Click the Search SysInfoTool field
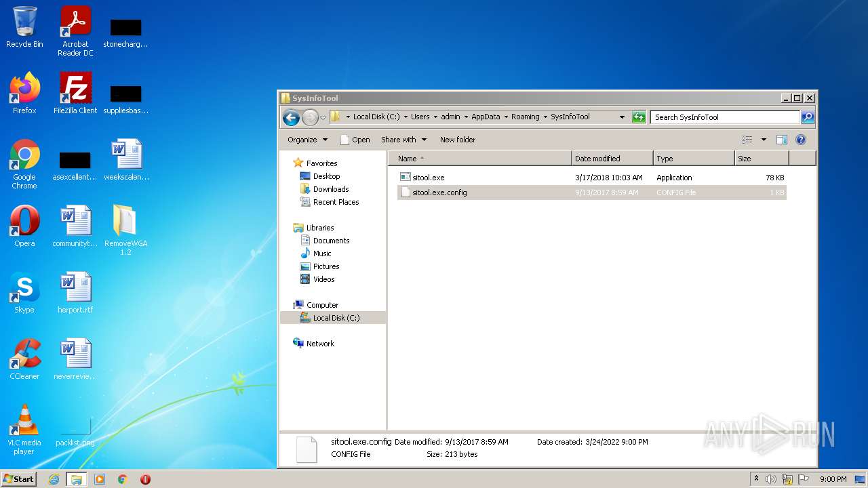The height and width of the screenshot is (488, 868). click(725, 117)
